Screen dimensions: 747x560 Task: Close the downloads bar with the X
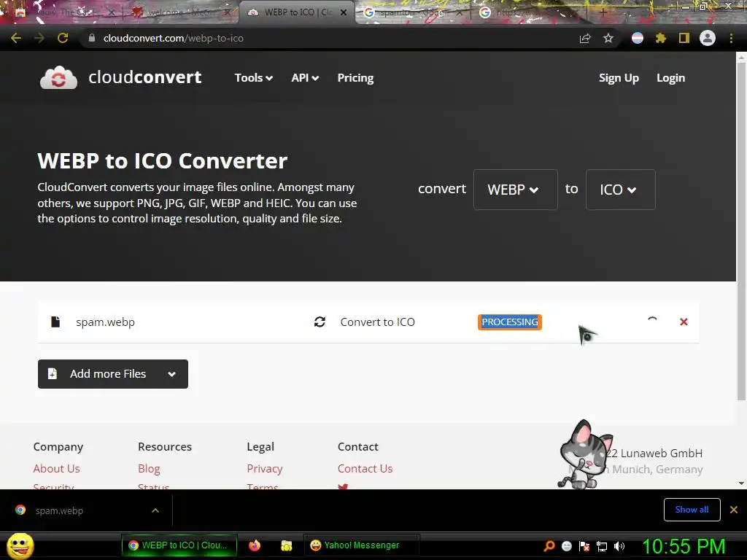(734, 510)
